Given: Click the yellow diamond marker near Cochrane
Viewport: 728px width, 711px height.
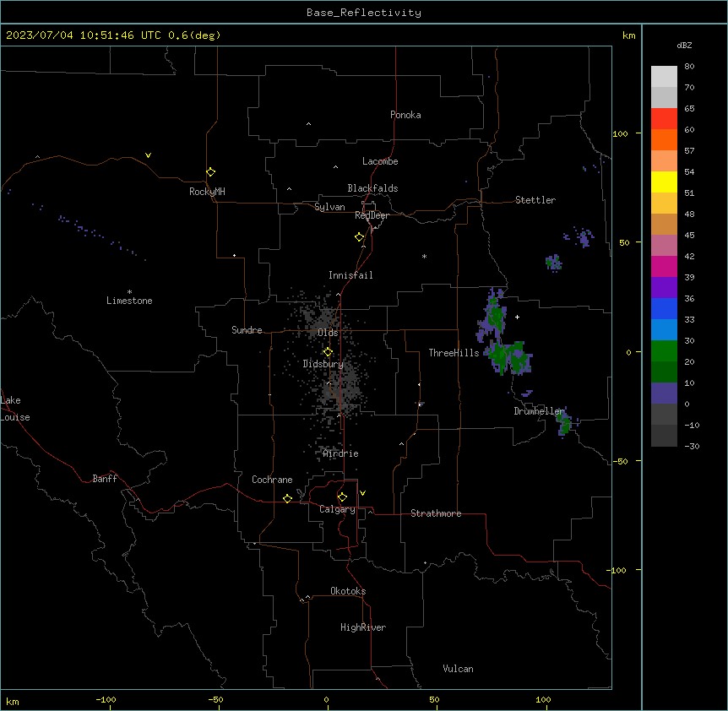Looking at the screenshot, I should click(287, 498).
